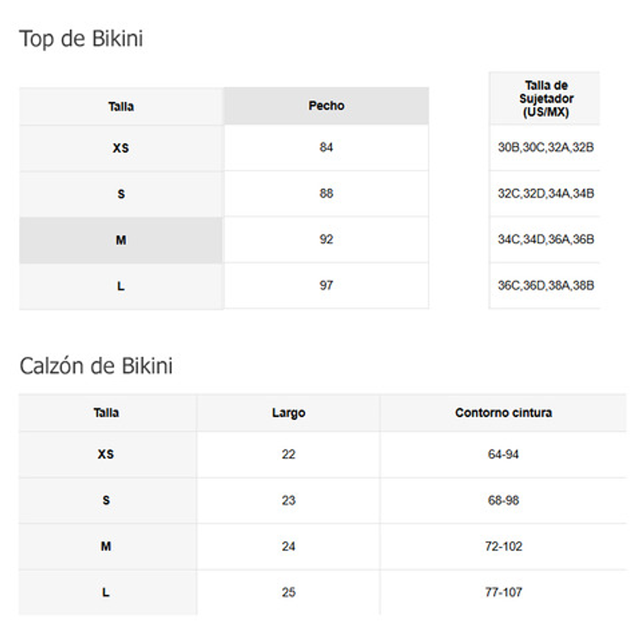Select the waist range 77-107

(x=503, y=593)
